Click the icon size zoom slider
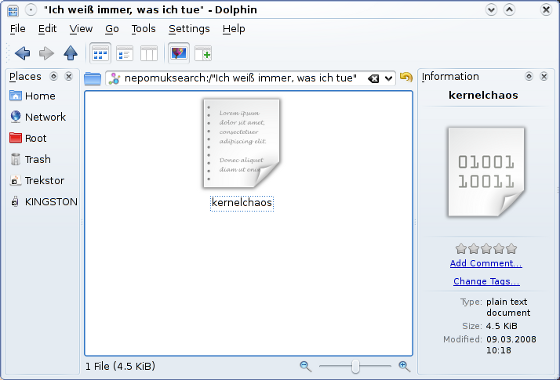Screen dimensions: 560x380 (x=355, y=366)
